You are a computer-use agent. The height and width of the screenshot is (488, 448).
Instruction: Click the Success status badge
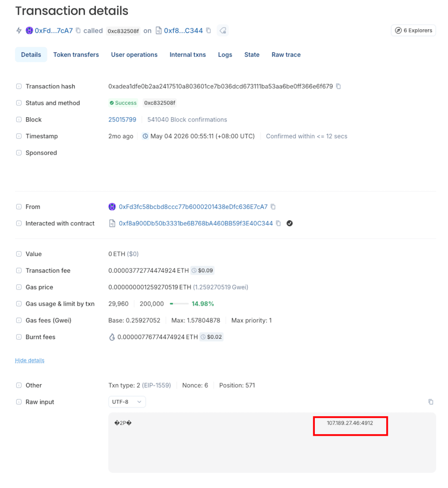click(x=123, y=103)
